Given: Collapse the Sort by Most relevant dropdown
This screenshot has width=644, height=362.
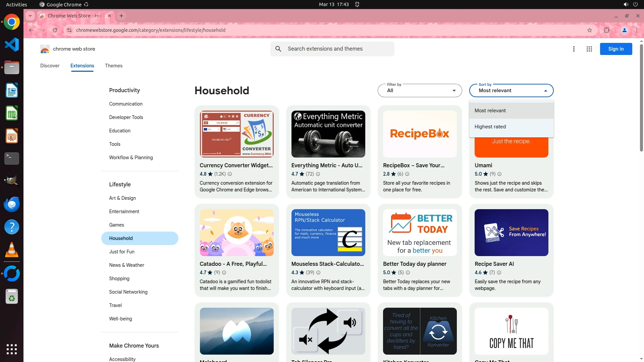Looking at the screenshot, I should (511, 90).
